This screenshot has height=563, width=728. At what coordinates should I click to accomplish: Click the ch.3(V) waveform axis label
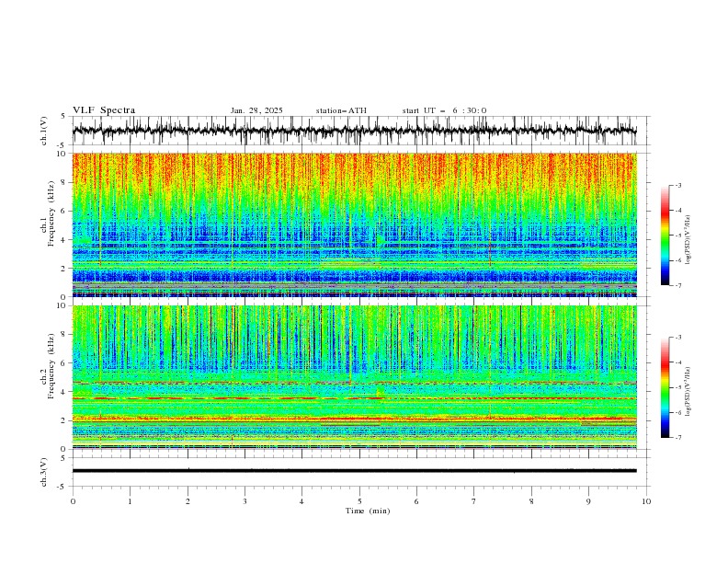coord(44,472)
